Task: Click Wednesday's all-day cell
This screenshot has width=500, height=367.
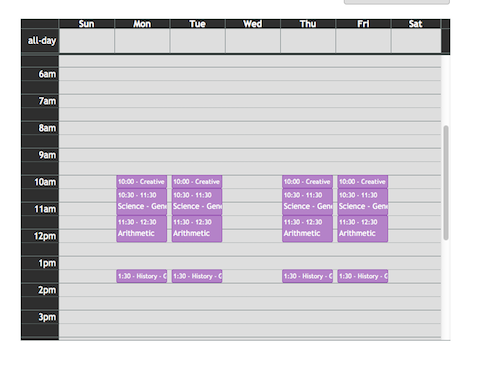Action: (253, 41)
